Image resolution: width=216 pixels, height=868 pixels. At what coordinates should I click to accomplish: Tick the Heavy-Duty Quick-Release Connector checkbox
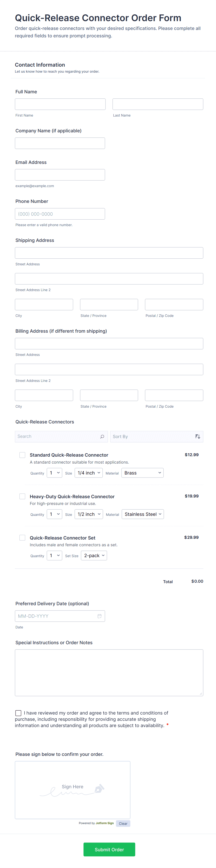pos(22,496)
